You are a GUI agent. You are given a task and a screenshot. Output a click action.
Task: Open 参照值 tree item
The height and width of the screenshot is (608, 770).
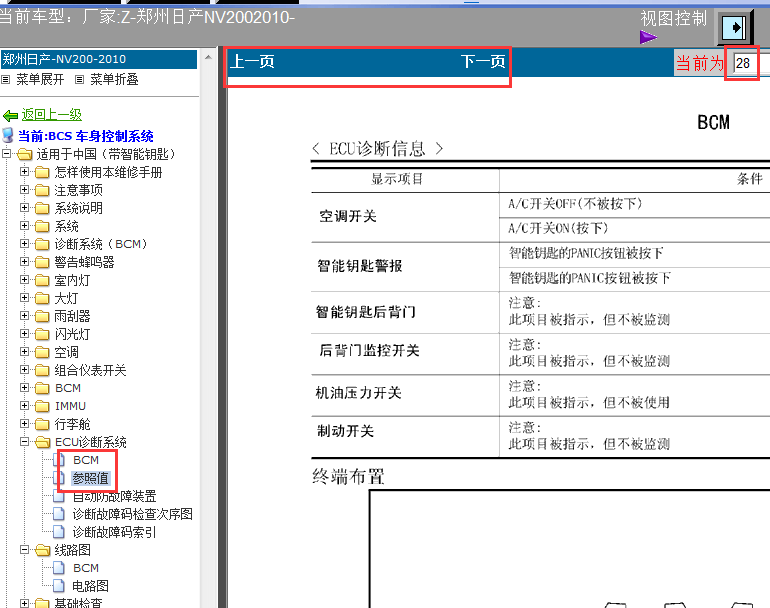(91, 478)
